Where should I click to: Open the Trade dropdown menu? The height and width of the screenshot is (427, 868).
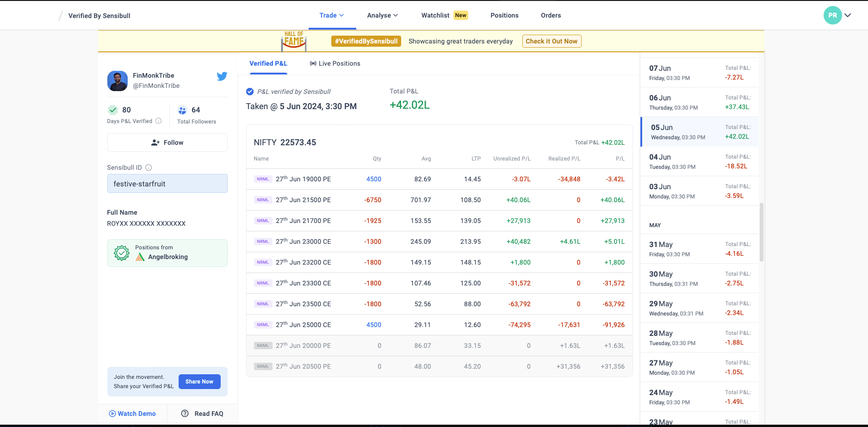pos(332,15)
